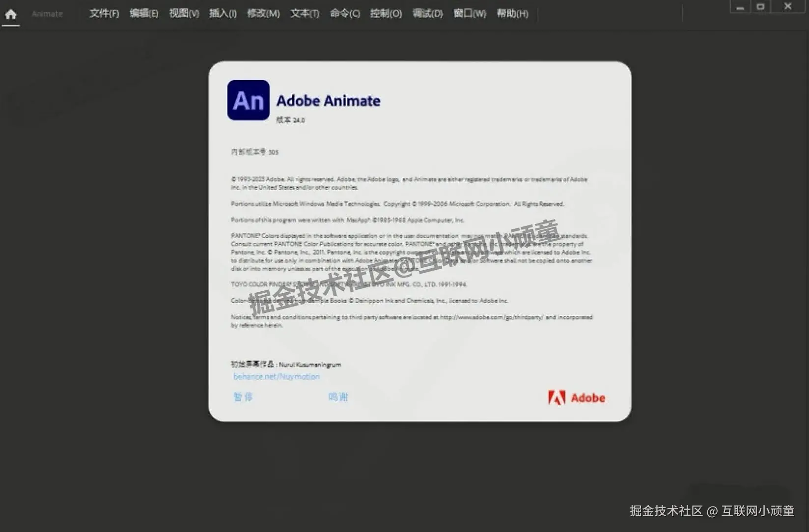Open the 文件(F) menu

[104, 14]
